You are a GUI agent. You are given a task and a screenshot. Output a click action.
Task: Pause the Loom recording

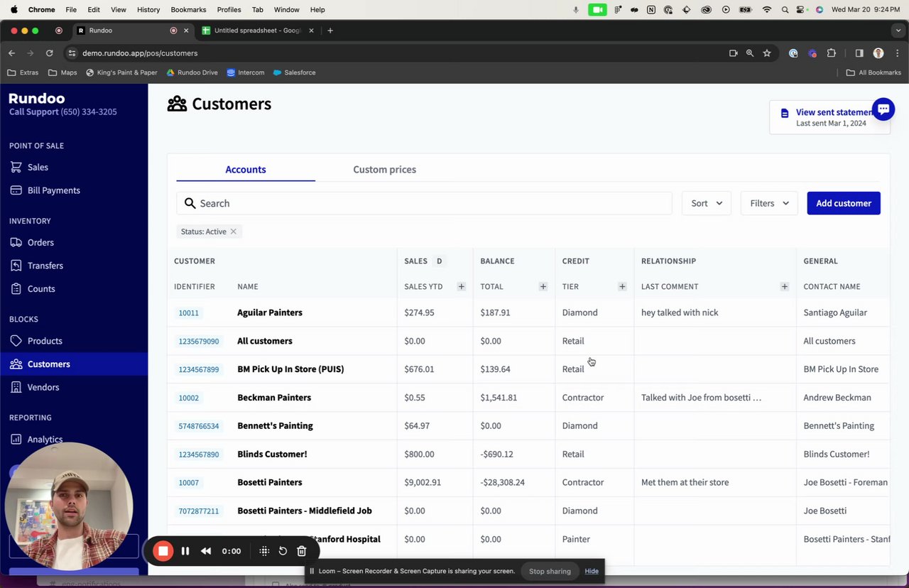point(185,551)
